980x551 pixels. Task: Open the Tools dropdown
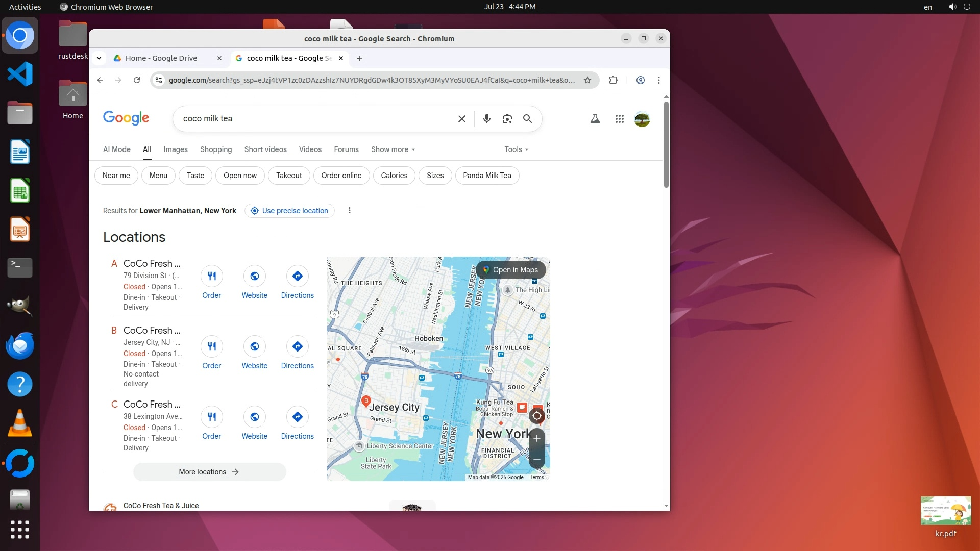pyautogui.click(x=516, y=149)
